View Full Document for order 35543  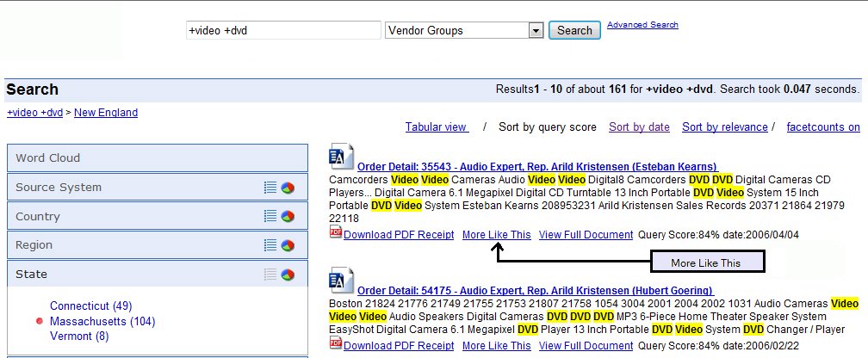pyautogui.click(x=586, y=235)
